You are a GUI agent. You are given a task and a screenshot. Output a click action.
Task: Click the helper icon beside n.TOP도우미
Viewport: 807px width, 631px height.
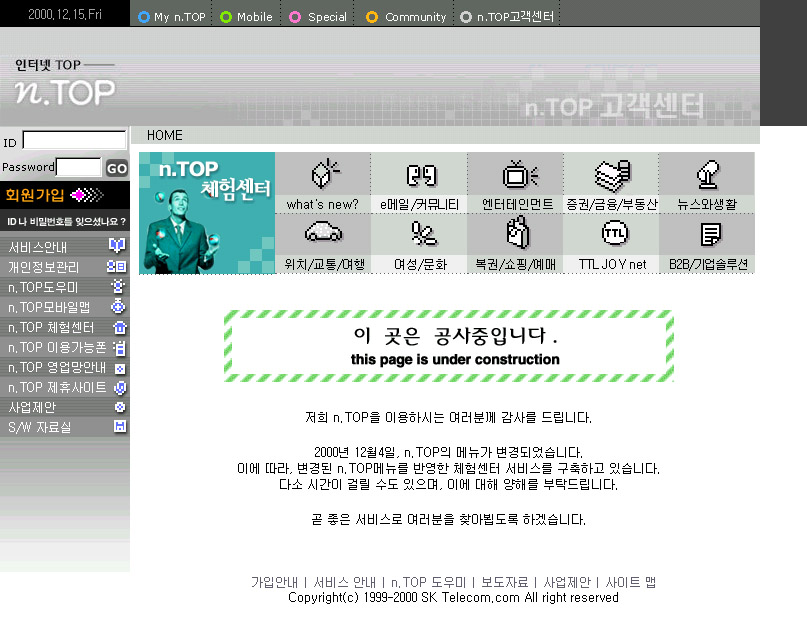tap(118, 286)
